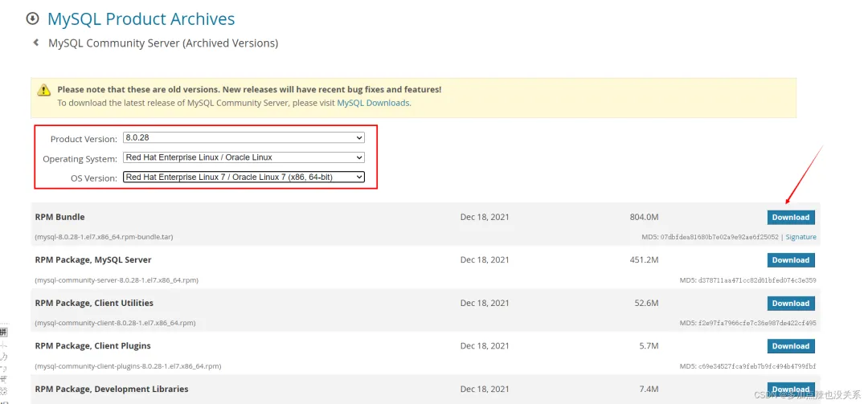The image size is (868, 404).
Task: Open the Signature link for RPM Bundle
Action: click(801, 237)
